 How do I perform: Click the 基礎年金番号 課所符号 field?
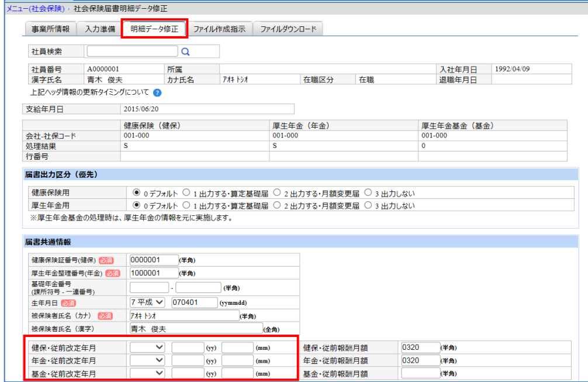pos(149,287)
